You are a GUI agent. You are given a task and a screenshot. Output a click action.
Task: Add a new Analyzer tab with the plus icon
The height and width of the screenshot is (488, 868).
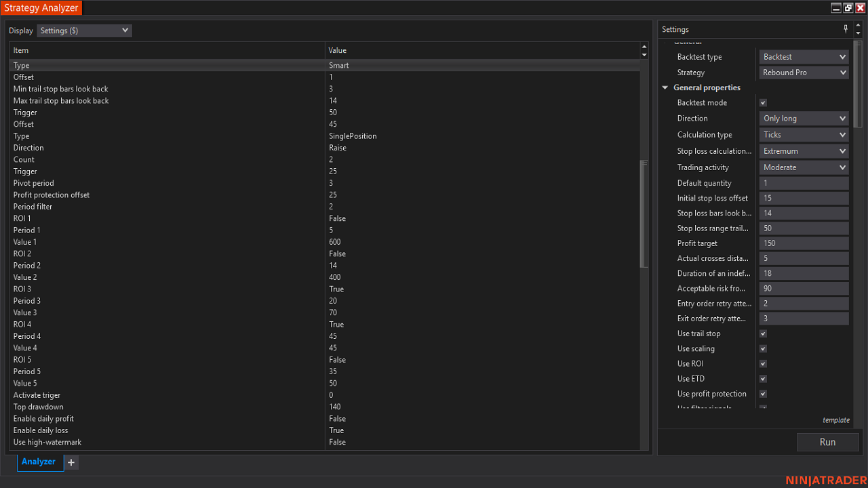[71, 462]
